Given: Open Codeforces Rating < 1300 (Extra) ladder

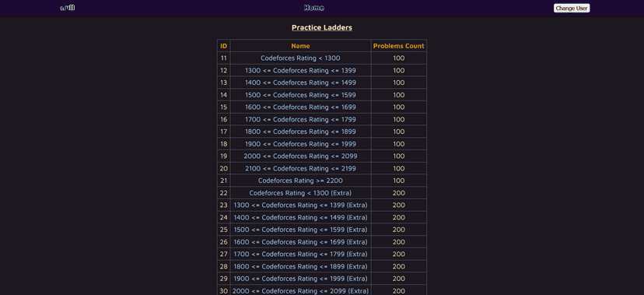Looking at the screenshot, I should (x=300, y=193).
